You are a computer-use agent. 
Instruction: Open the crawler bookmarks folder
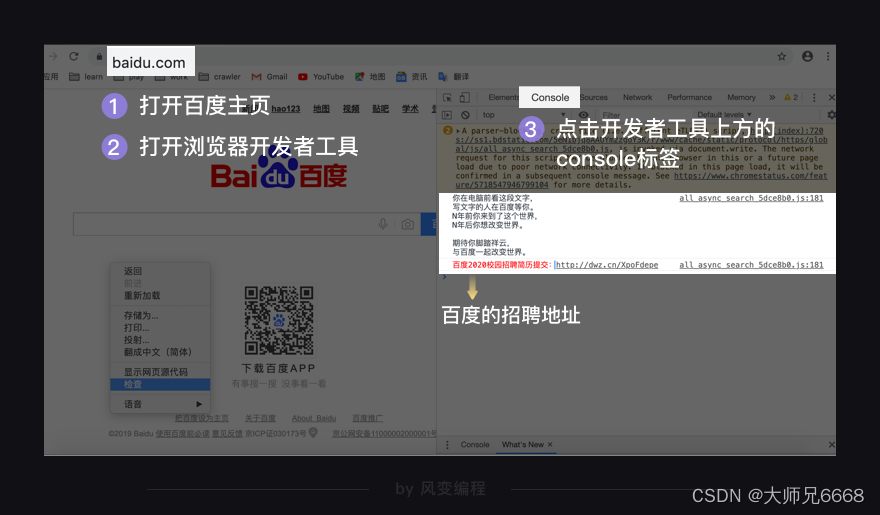pos(219,76)
